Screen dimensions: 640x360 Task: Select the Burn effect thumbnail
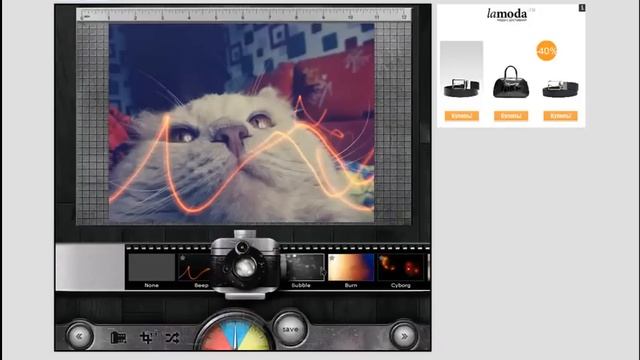(x=351, y=268)
